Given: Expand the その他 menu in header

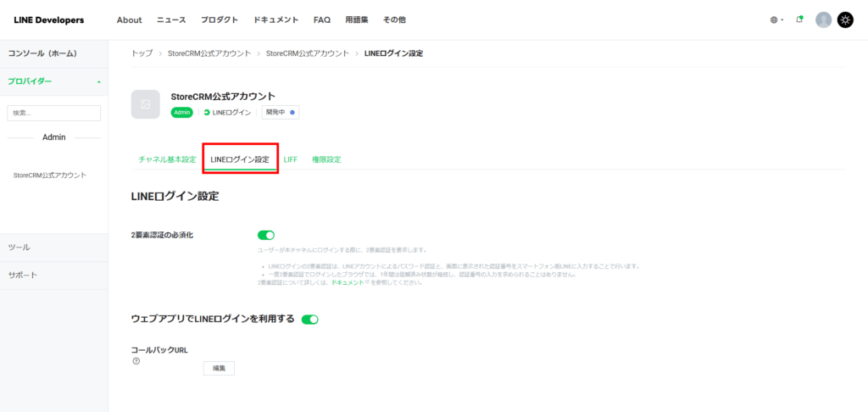Looking at the screenshot, I should [394, 20].
